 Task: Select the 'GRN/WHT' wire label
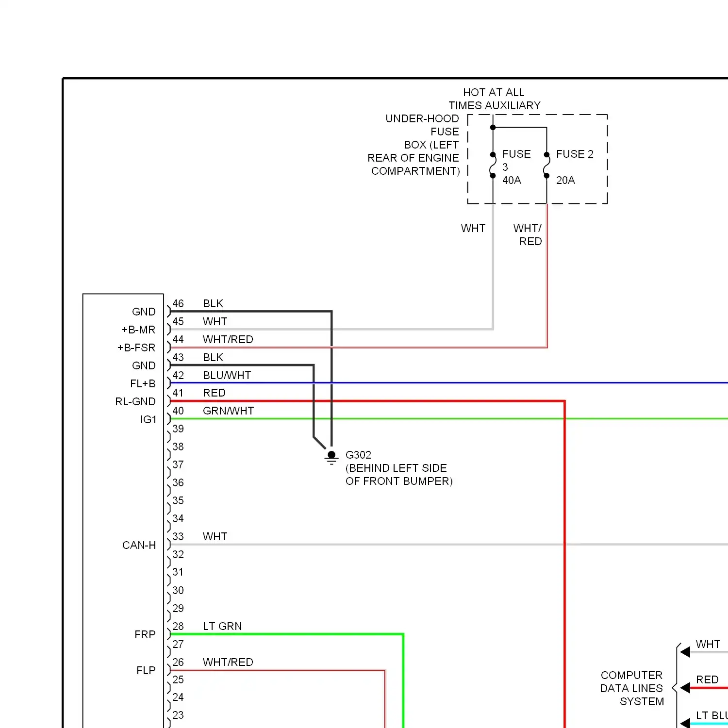pos(229,411)
